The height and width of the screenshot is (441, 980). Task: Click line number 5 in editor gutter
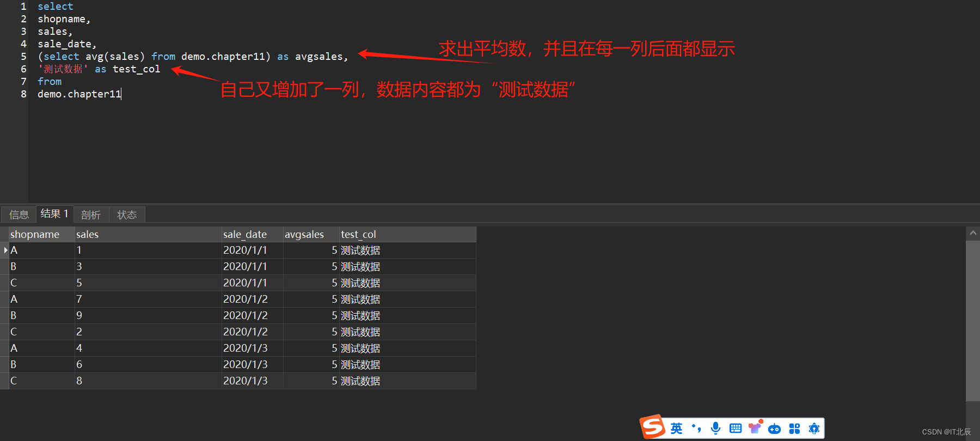(x=23, y=57)
